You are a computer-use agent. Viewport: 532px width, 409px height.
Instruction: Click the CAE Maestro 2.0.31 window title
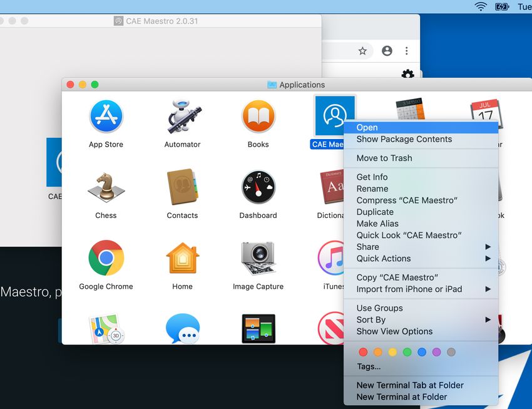point(162,21)
